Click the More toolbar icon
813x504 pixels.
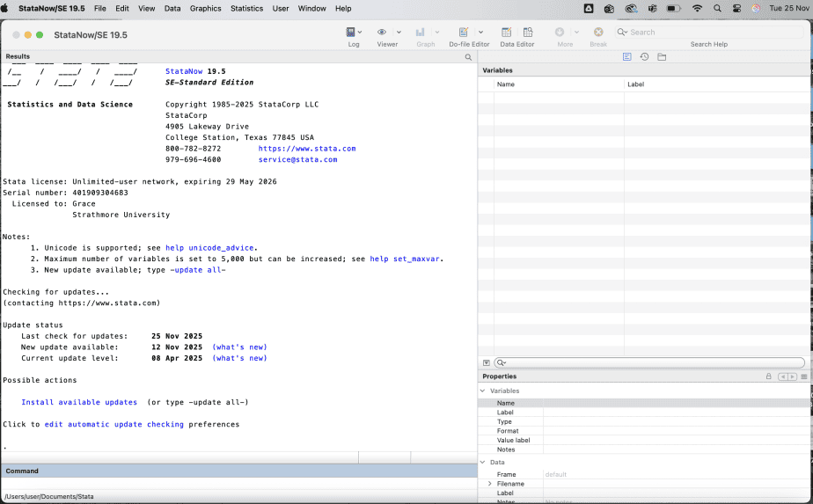coord(560,33)
